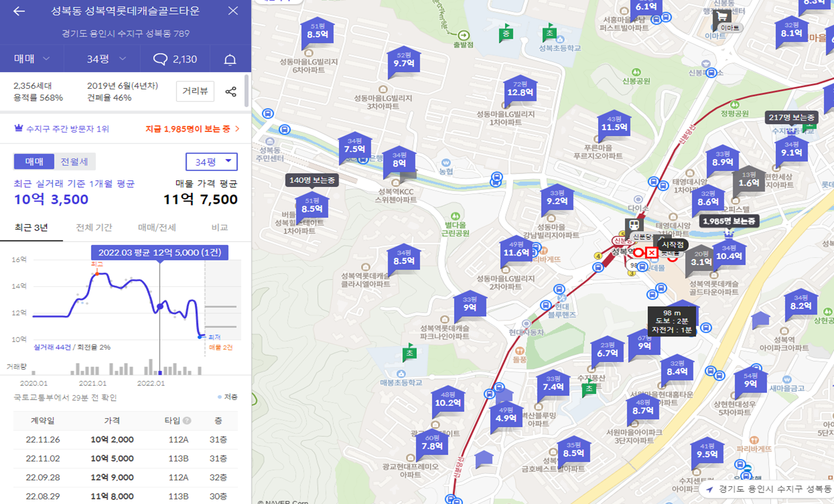Select the 22.09.28 12억 9,000 transaction row
The height and width of the screenshot is (504, 834).
pyautogui.click(x=126, y=478)
